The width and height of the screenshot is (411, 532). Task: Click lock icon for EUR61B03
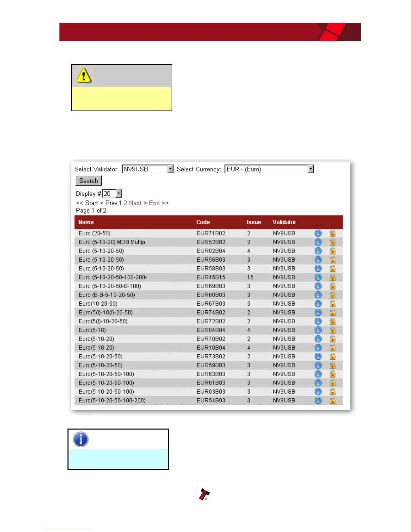[x=332, y=383]
